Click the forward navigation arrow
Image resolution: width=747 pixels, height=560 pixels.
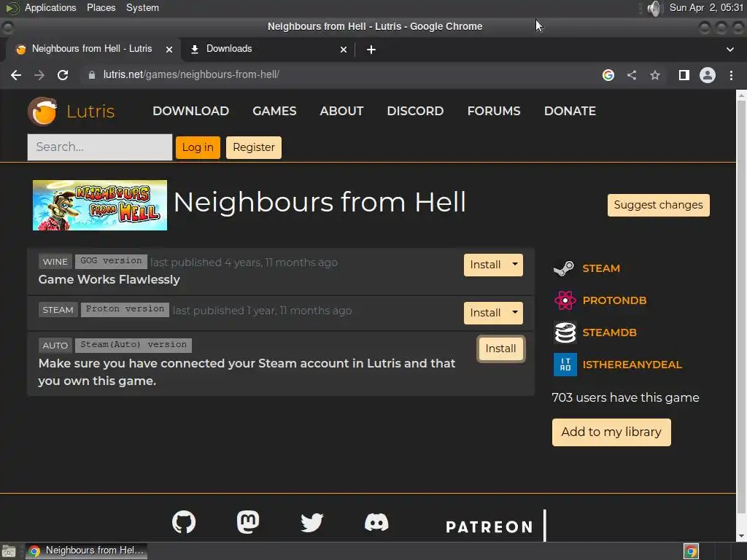[x=39, y=75]
